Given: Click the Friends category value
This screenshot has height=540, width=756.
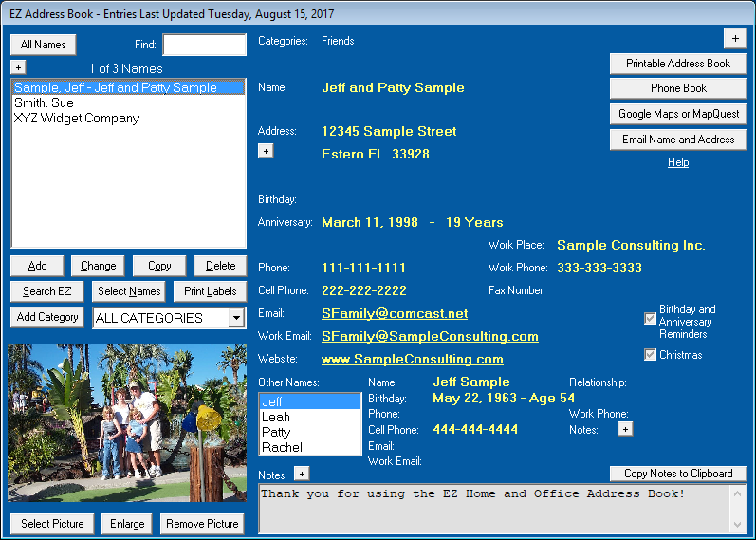Looking at the screenshot, I should coord(338,41).
